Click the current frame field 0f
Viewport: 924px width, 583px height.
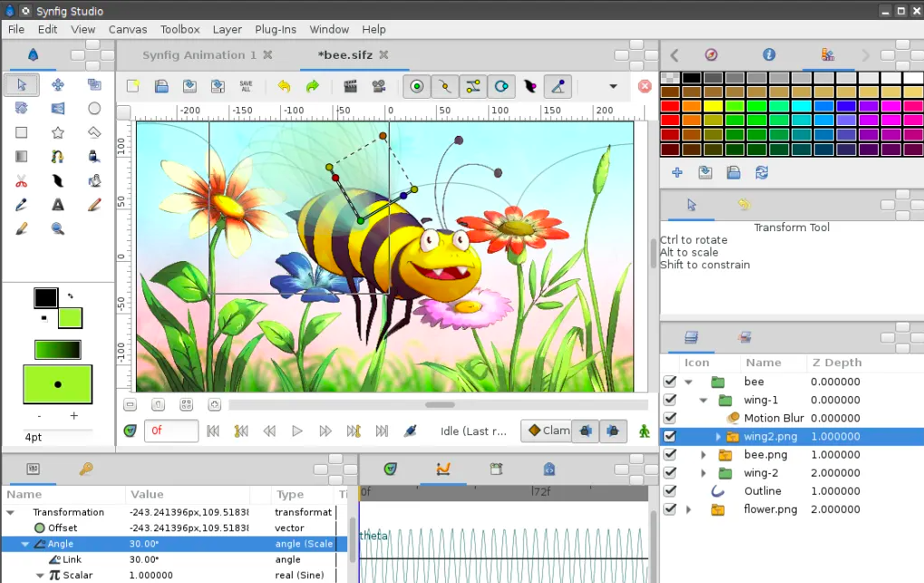pos(170,431)
